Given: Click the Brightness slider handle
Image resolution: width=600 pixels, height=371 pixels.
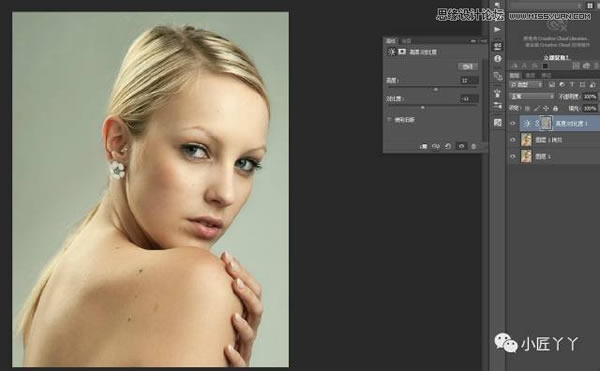Looking at the screenshot, I should coord(435,89).
